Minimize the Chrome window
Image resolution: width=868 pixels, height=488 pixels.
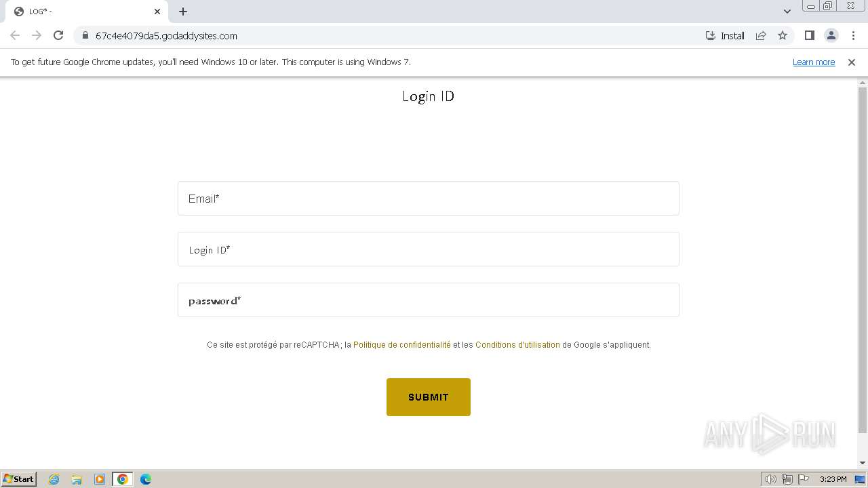pyautogui.click(x=810, y=6)
